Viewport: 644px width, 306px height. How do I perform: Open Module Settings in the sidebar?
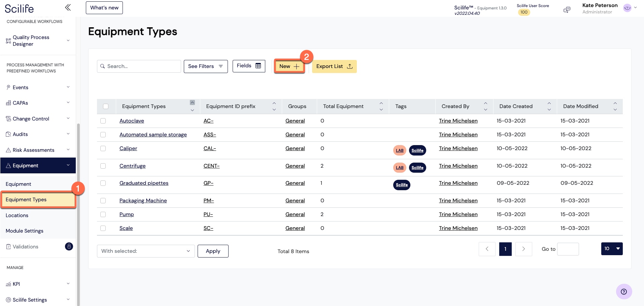click(x=24, y=231)
